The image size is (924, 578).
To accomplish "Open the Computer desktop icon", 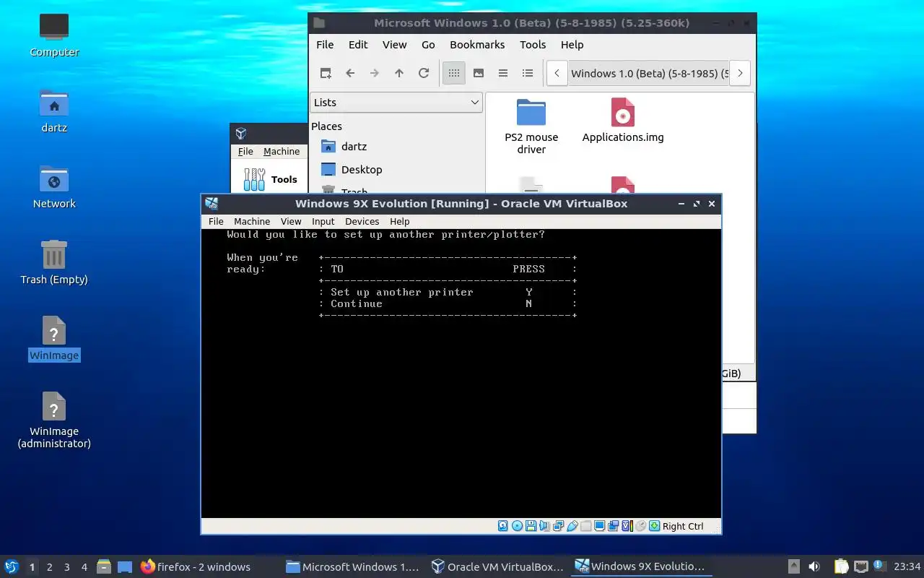I will (x=54, y=35).
